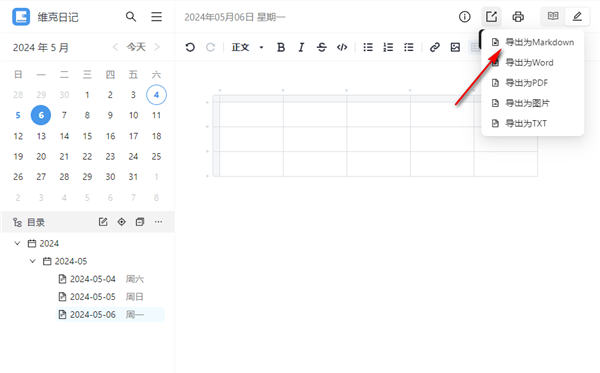The image size is (600, 373).
Task: Collapse the 2024 tree node
Action: [17, 243]
